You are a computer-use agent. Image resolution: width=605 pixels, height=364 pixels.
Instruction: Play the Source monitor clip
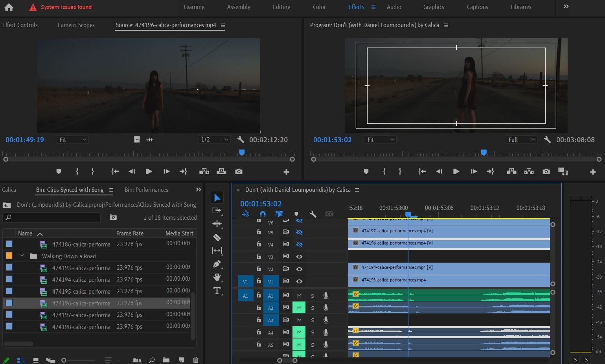click(x=149, y=171)
